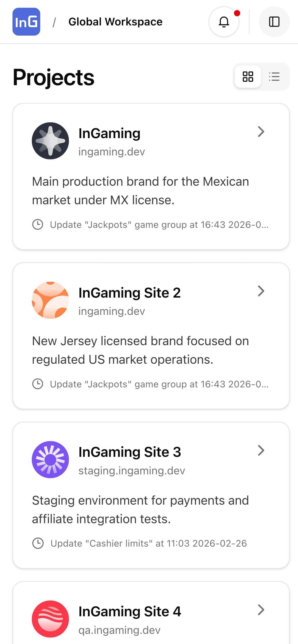298x644 pixels.
Task: Click the InG workspace logo
Action: point(26,22)
